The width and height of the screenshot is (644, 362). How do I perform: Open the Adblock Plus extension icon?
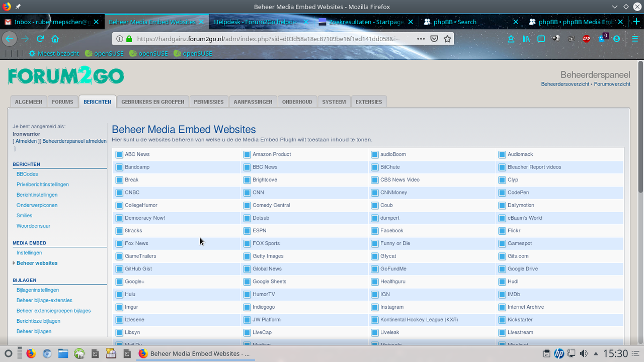click(586, 39)
